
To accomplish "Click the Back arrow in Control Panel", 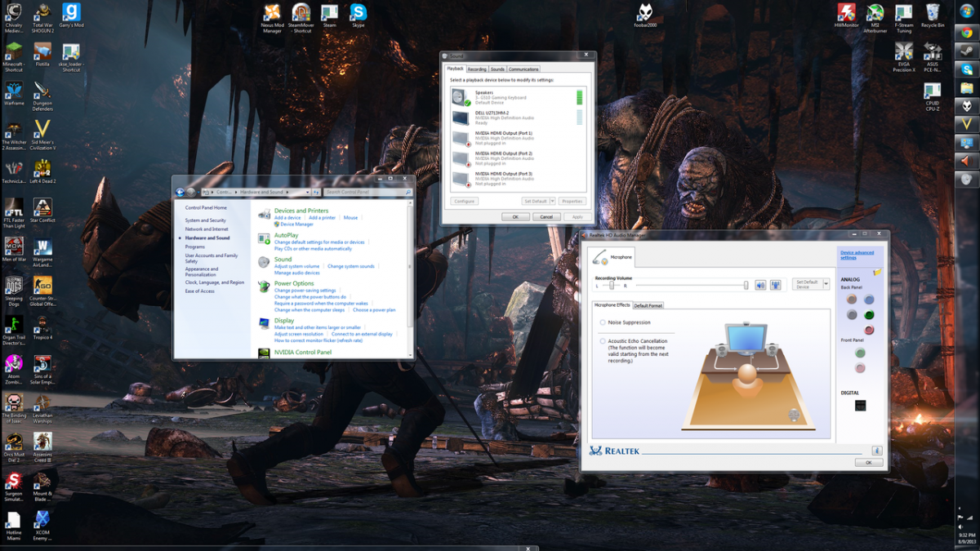I will click(x=180, y=192).
